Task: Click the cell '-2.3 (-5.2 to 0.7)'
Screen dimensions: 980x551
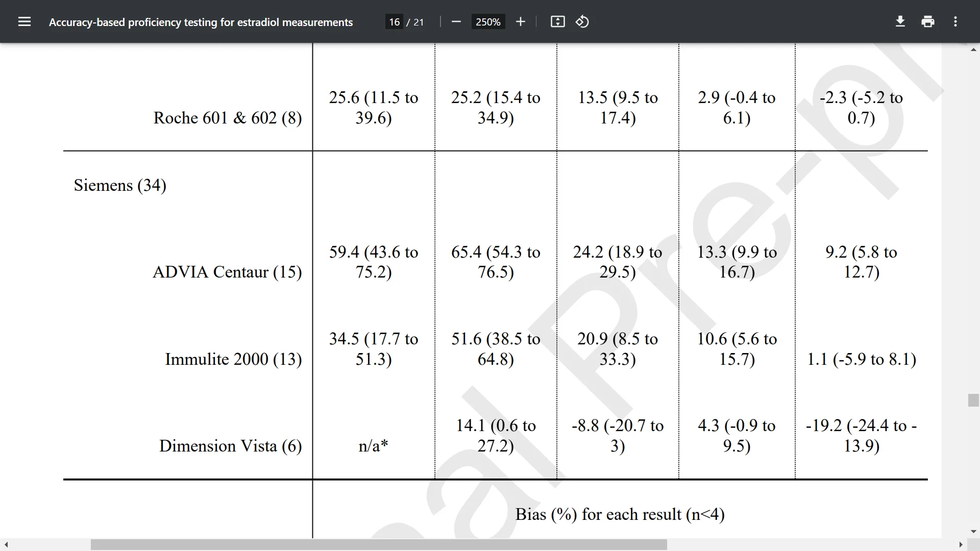Action: click(861, 108)
